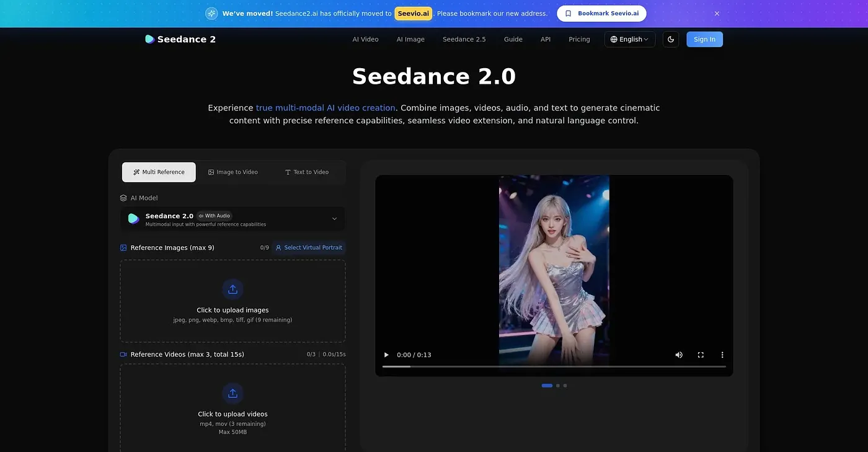This screenshot has height=452, width=868.
Task: Open the Guide page
Action: [x=513, y=39]
